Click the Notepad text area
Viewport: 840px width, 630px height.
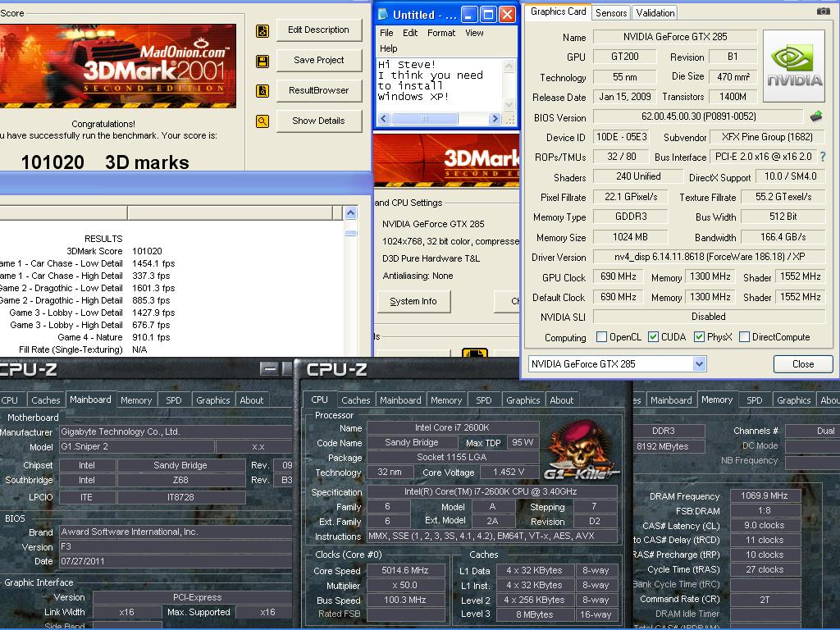(x=441, y=84)
